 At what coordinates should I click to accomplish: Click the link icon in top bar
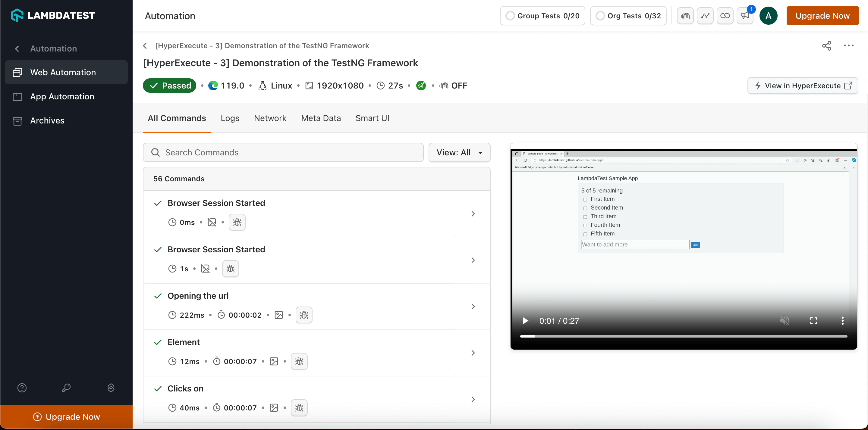point(725,16)
